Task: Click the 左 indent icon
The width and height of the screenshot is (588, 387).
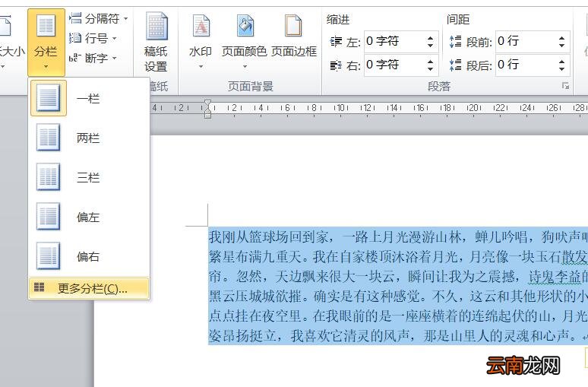Action: pos(336,42)
